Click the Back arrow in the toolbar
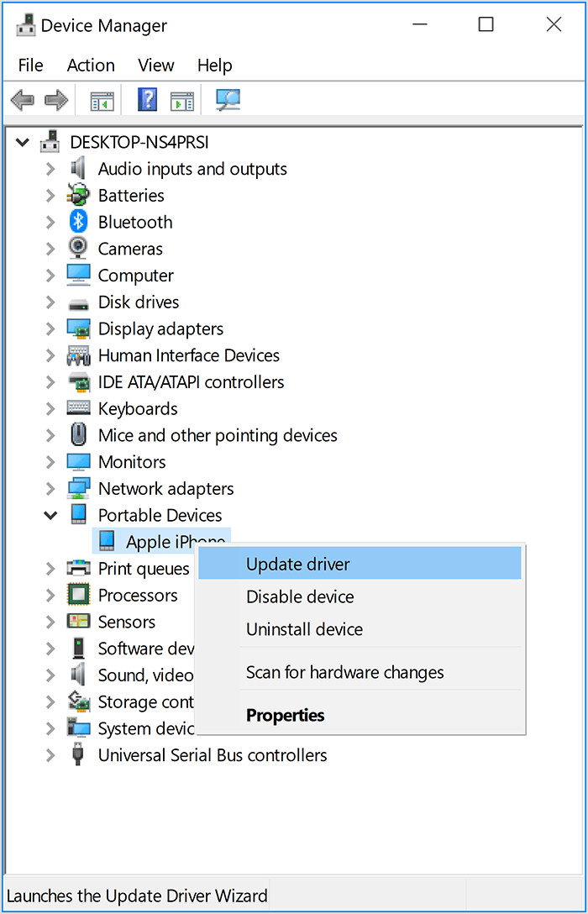588x914 pixels. click(x=22, y=101)
